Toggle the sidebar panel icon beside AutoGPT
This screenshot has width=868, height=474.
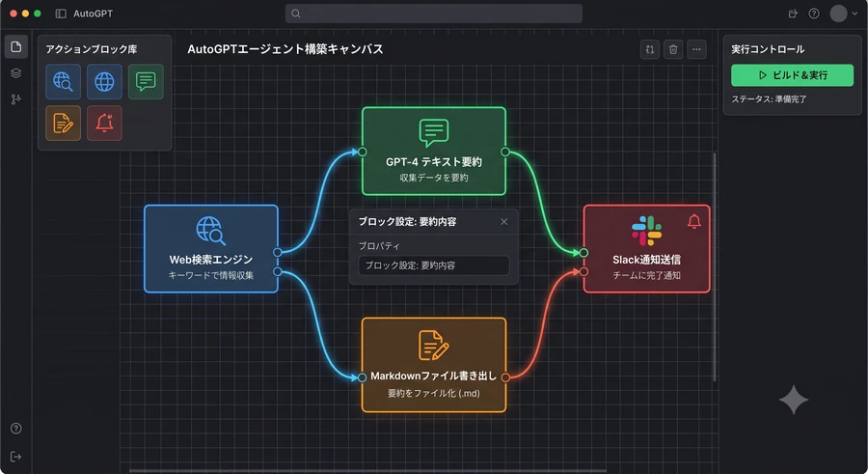[61, 14]
